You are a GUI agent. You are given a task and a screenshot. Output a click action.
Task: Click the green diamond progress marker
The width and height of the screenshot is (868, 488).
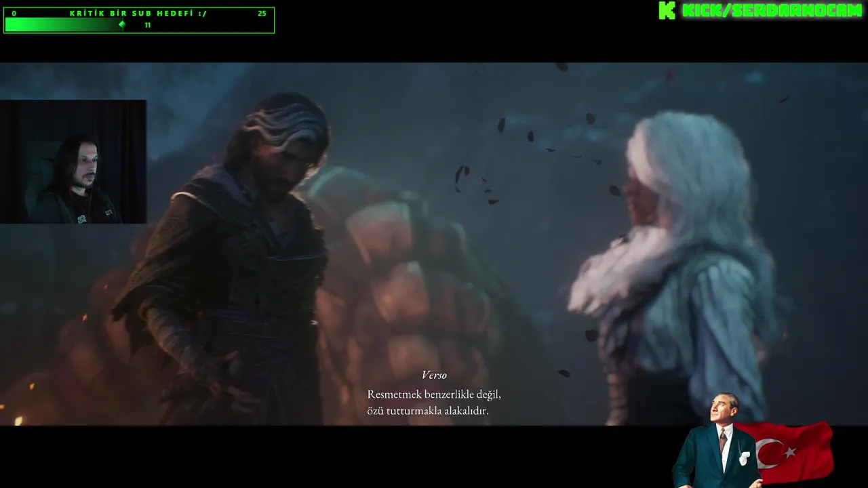[122, 25]
